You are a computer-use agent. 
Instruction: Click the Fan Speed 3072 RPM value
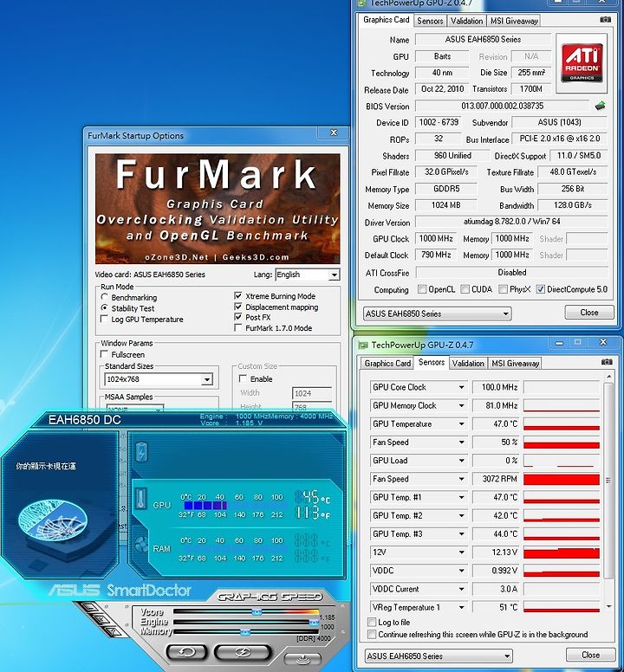point(496,479)
